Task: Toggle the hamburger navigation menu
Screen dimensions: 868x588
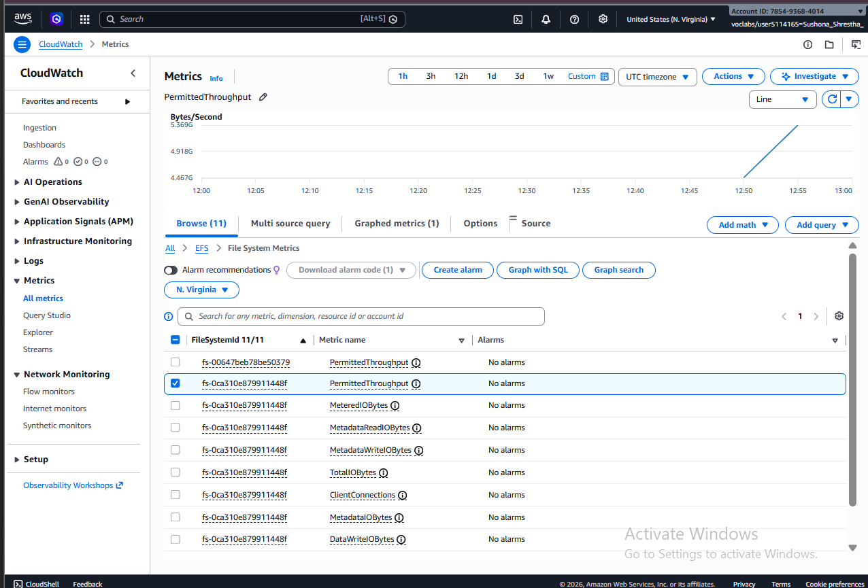Action: point(22,44)
